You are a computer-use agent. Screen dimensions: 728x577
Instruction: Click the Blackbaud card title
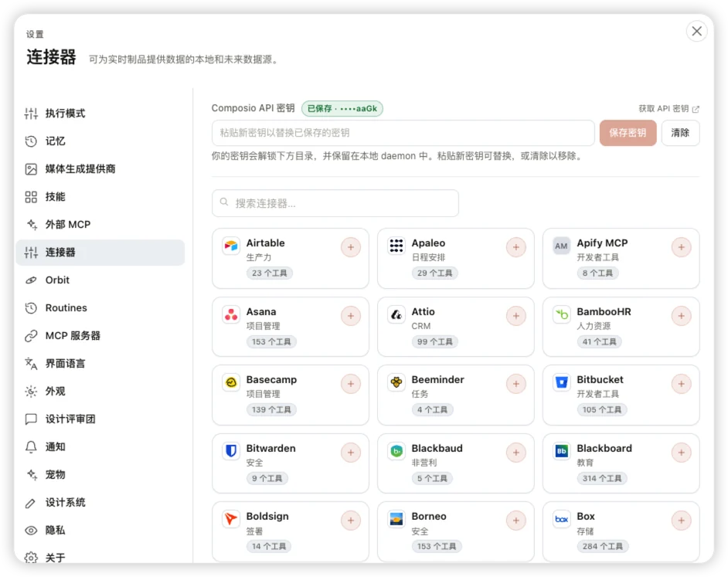pyautogui.click(x=437, y=449)
